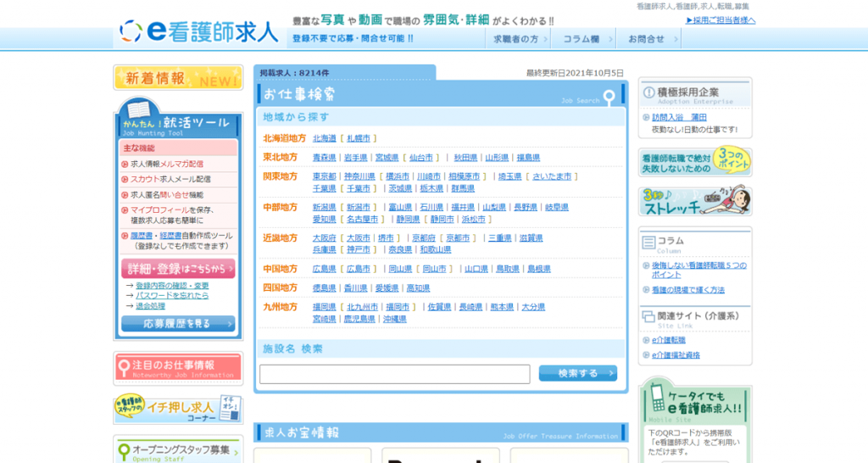
Task: Select 神奈川県 prefecture link
Action: [x=359, y=176]
